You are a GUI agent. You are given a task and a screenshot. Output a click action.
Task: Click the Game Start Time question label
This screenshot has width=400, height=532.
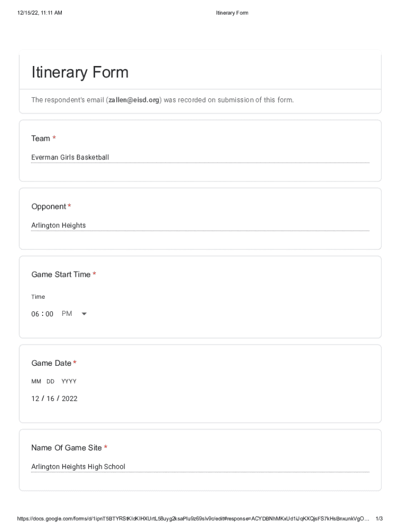[61, 274]
